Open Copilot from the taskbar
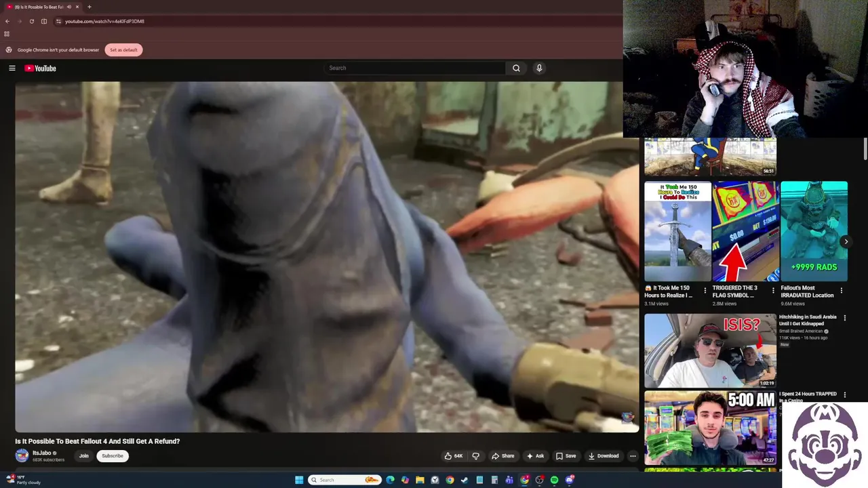868x488 pixels. pyautogui.click(x=405, y=480)
